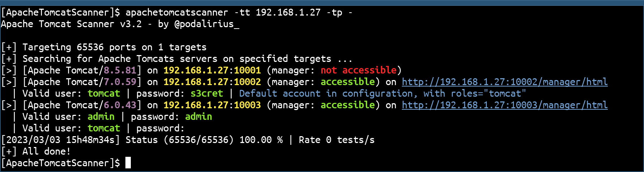Click the 192.168.1.27:10003 address text
Viewport: 644px width, 172px height.
(x=212, y=105)
